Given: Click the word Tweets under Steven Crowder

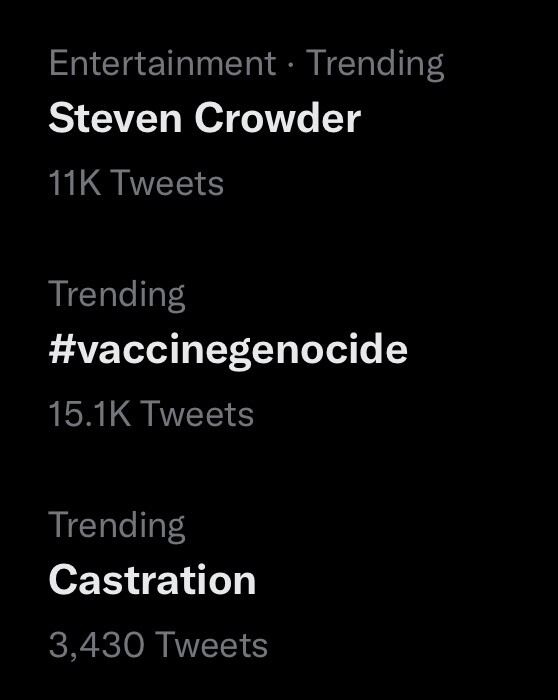Looking at the screenshot, I should (167, 183).
